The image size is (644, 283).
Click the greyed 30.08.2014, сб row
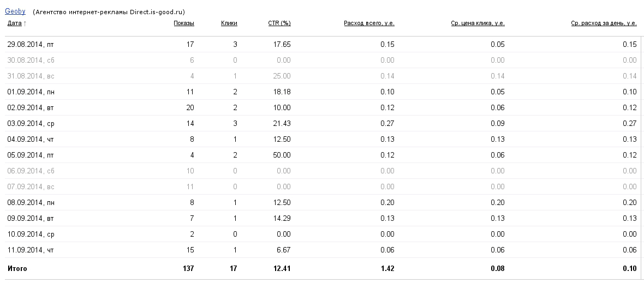click(31, 60)
